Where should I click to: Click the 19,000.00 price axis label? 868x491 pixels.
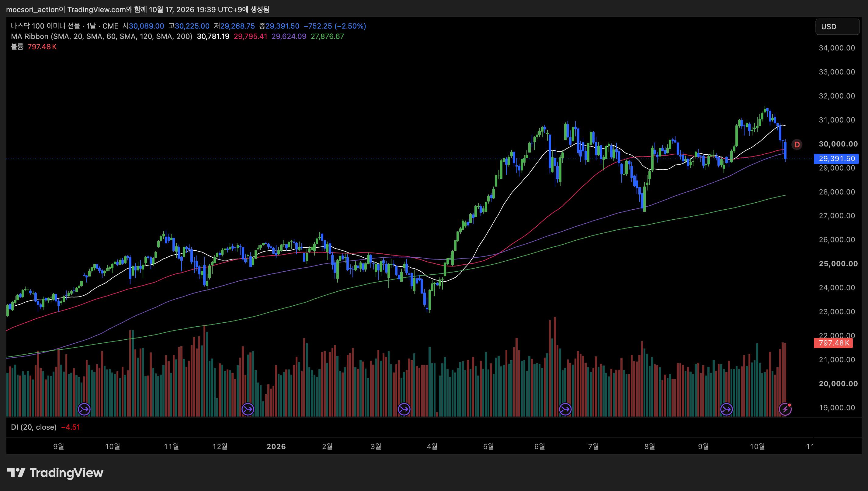click(x=837, y=408)
